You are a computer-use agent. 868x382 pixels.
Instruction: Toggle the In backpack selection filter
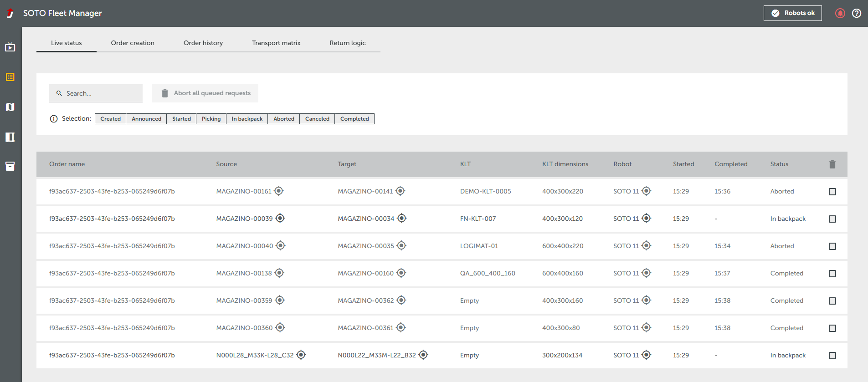(x=247, y=119)
